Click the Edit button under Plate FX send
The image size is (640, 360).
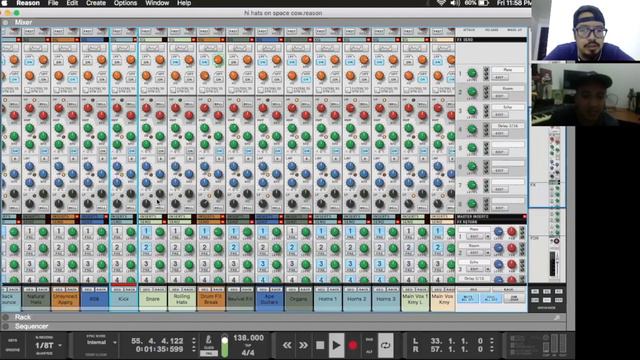coord(500,77)
